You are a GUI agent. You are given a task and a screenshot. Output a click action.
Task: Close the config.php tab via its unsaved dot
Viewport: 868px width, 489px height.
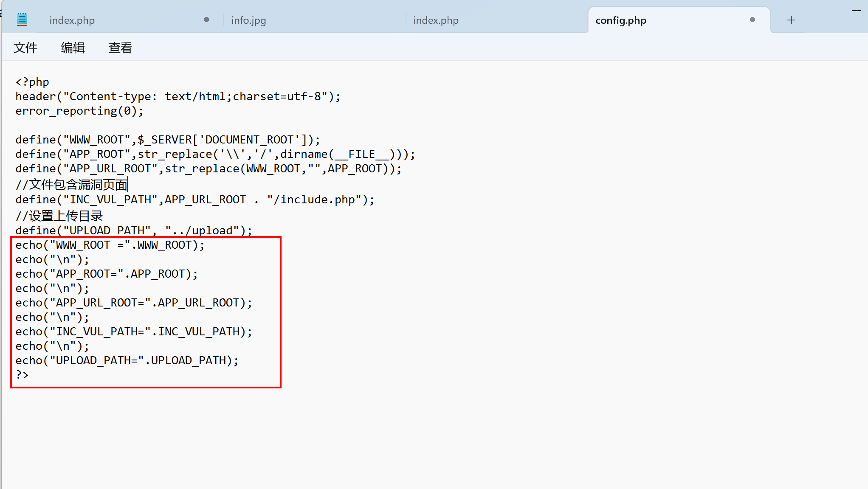[x=752, y=20]
